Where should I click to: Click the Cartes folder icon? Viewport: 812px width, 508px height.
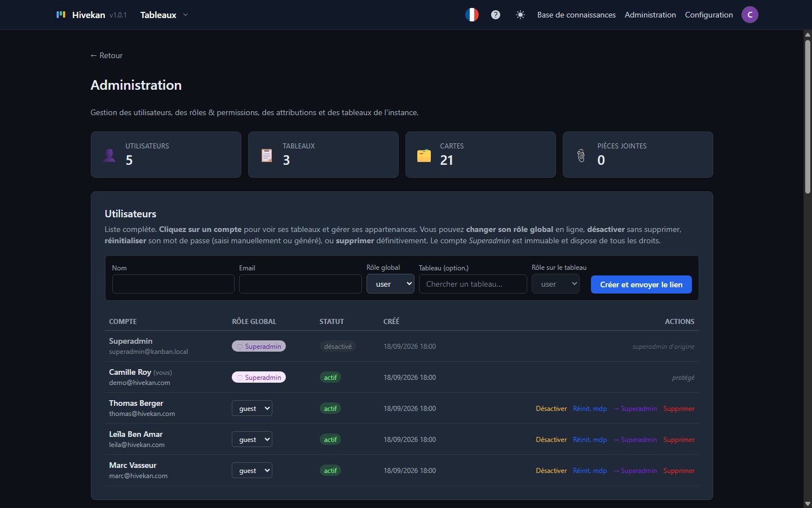[424, 155]
